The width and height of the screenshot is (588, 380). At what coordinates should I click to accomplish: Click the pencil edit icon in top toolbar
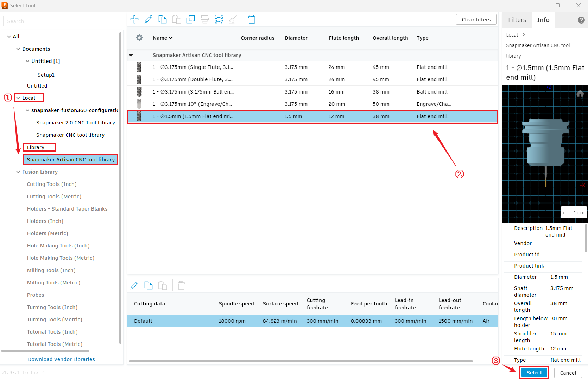pyautogui.click(x=148, y=19)
